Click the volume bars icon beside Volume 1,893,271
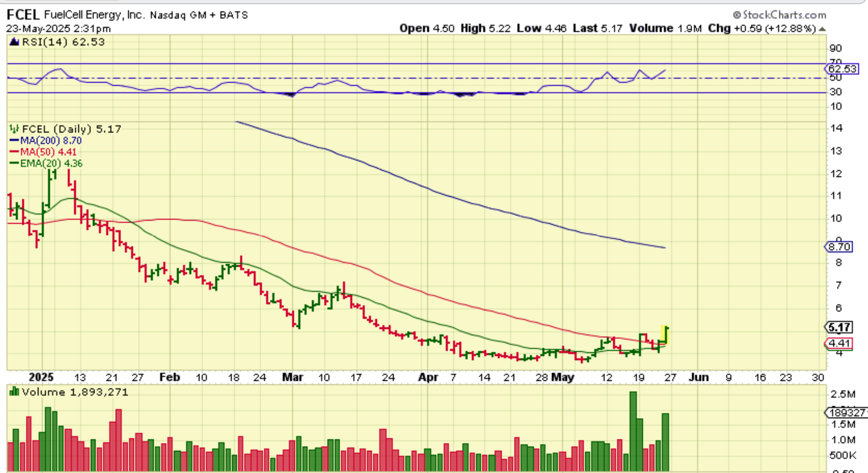Screen dimensions: 868x473 pyautogui.click(x=14, y=392)
